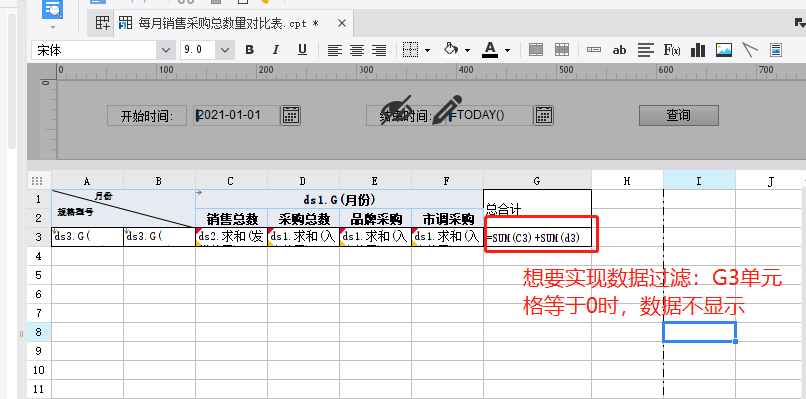The height and width of the screenshot is (399, 806).
Task: Select the 品牌采购 cell
Action: [x=375, y=218]
